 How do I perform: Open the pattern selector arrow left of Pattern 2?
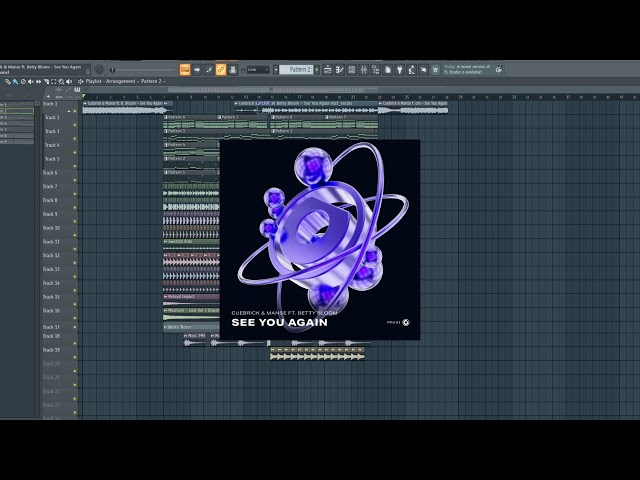(x=276, y=70)
